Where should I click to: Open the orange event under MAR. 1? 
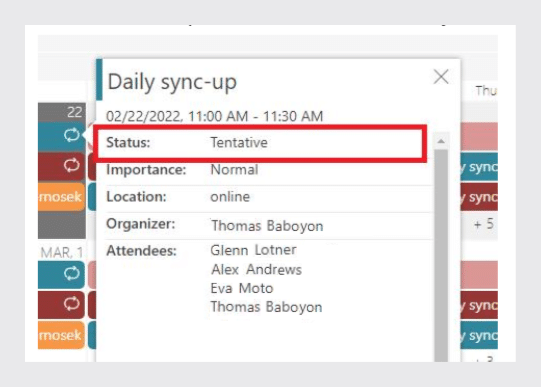pyautogui.click(x=61, y=335)
